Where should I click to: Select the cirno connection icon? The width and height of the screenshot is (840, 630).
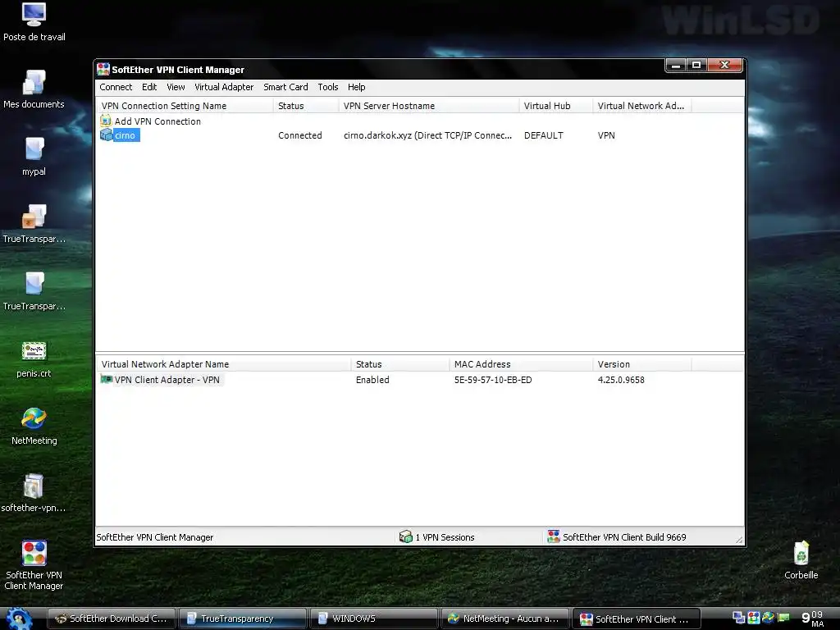coord(106,135)
